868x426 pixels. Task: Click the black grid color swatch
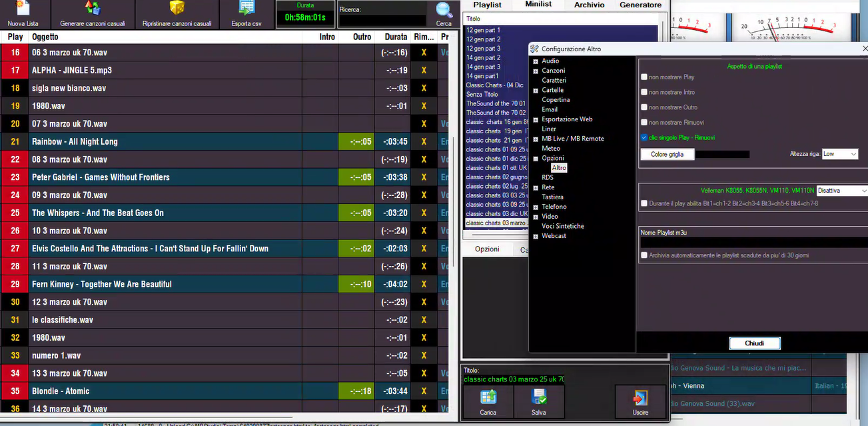tap(722, 155)
